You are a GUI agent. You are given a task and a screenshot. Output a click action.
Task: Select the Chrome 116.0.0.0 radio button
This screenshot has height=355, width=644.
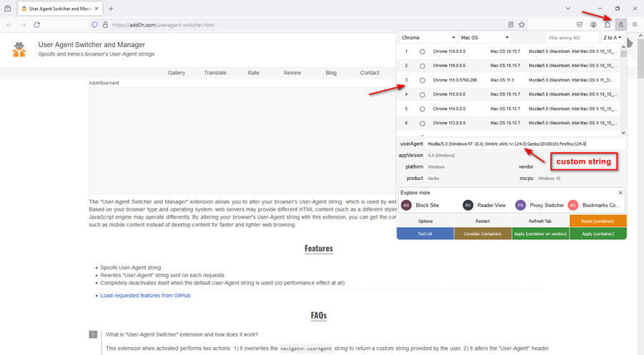[x=422, y=66]
